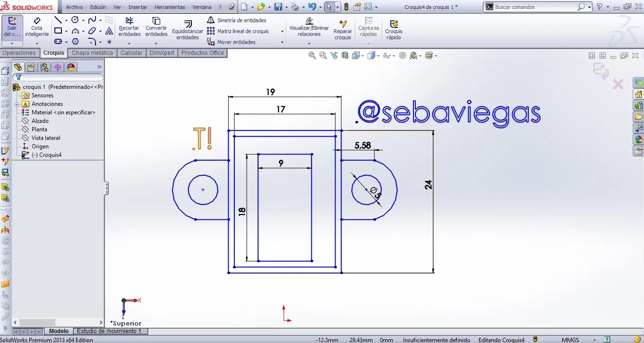Select the Sketch fillet tool

click(x=92, y=42)
